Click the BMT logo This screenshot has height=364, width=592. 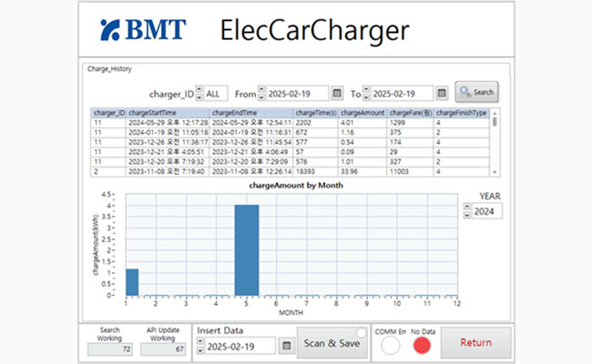click(x=146, y=30)
